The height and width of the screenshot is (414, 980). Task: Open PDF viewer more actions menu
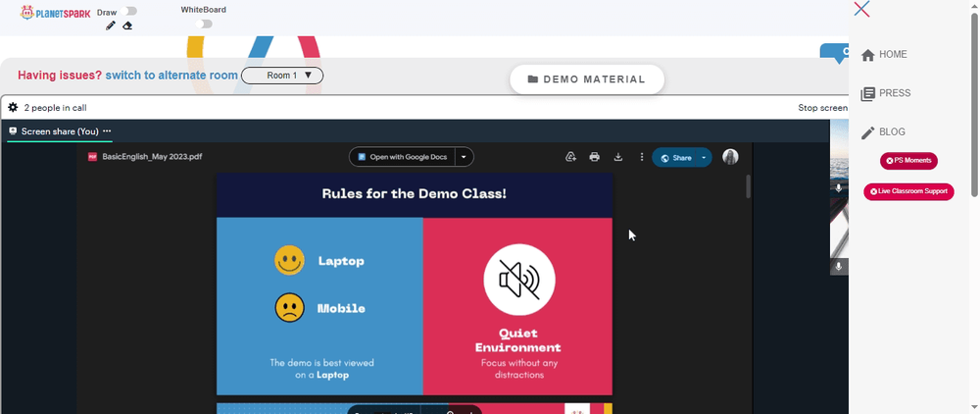(641, 157)
